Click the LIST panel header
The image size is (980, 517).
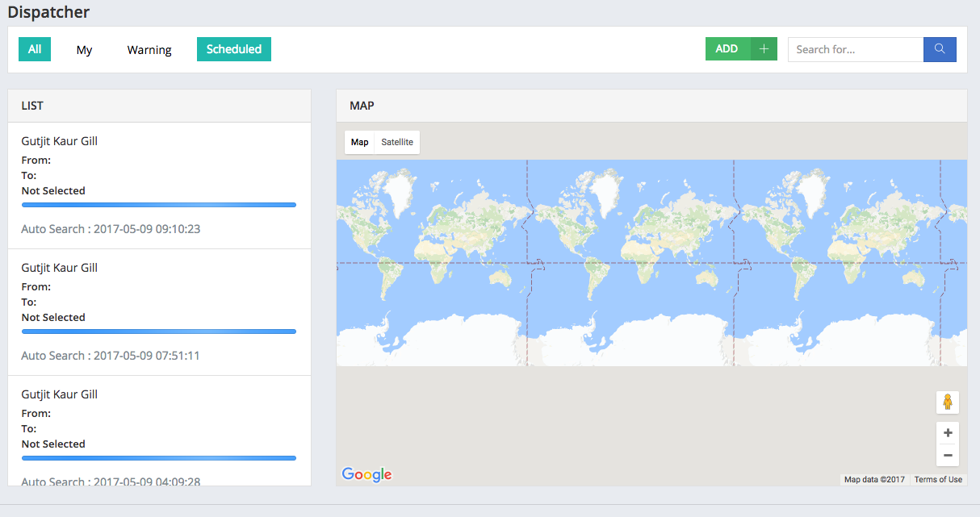click(159, 106)
